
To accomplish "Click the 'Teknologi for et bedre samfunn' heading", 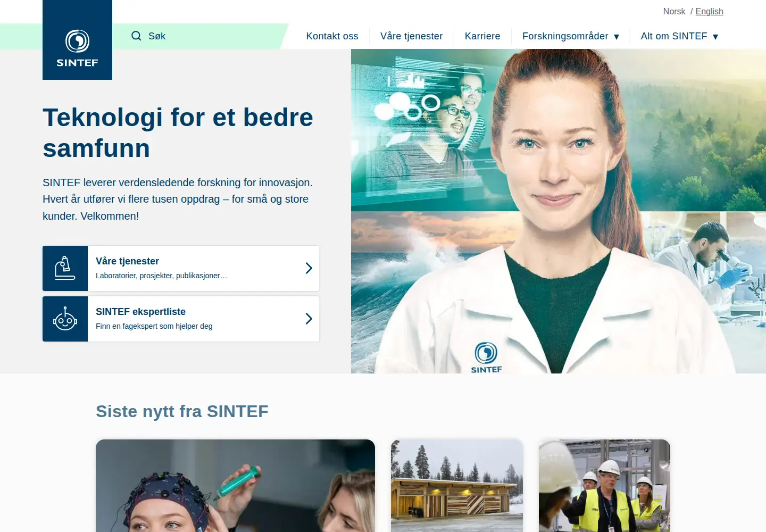I will click(x=178, y=132).
